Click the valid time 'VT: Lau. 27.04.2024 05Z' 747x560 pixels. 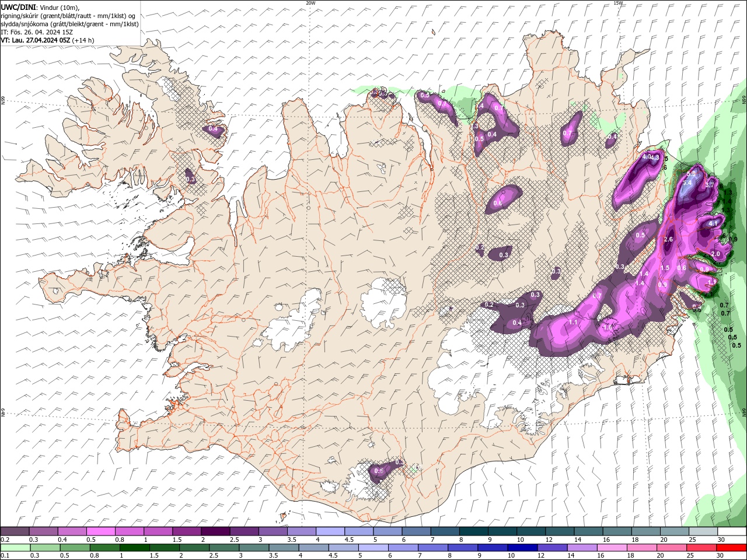(36, 40)
